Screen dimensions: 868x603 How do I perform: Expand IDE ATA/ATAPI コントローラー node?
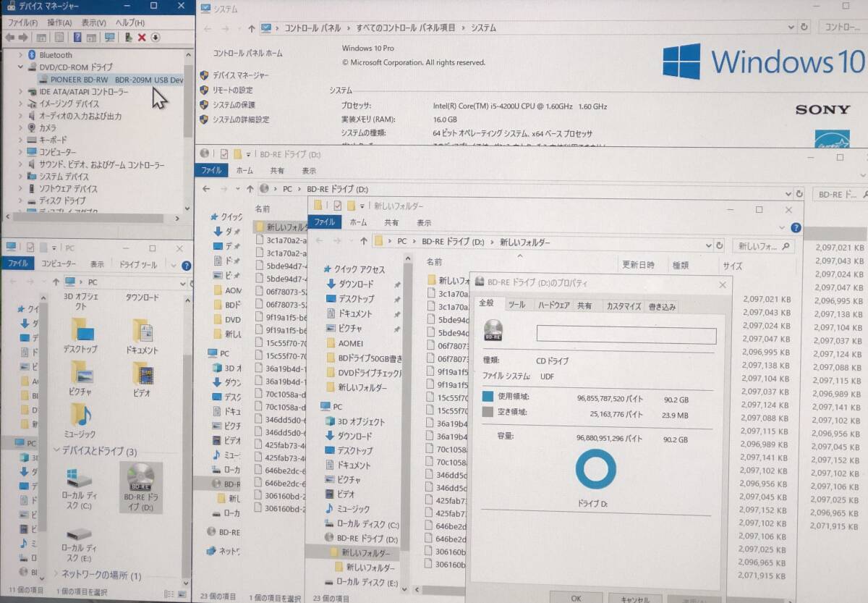pyautogui.click(x=20, y=92)
